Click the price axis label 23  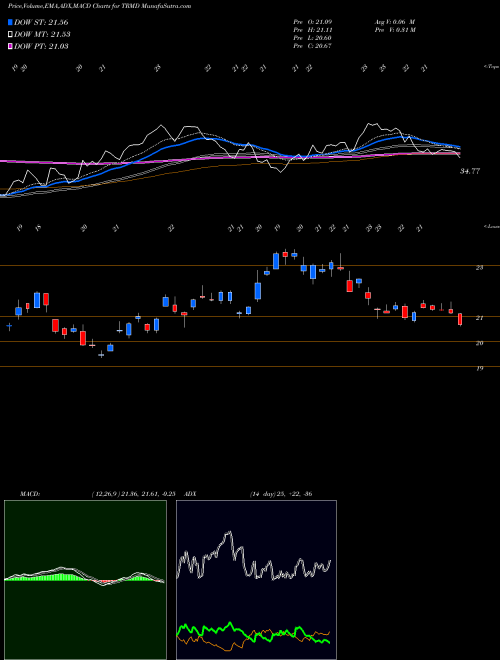click(479, 268)
